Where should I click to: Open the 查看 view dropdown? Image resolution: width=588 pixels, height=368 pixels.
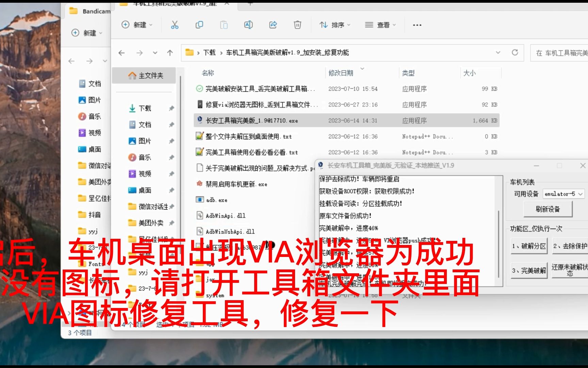point(380,25)
